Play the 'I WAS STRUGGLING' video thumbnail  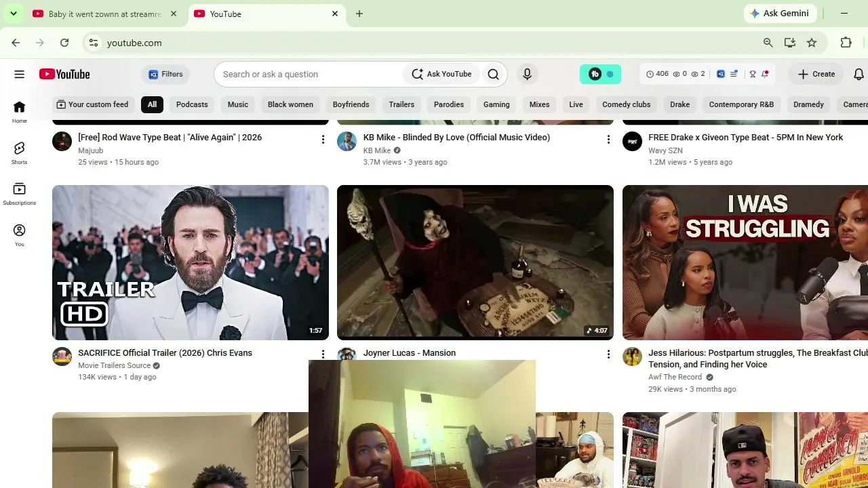[x=745, y=262]
